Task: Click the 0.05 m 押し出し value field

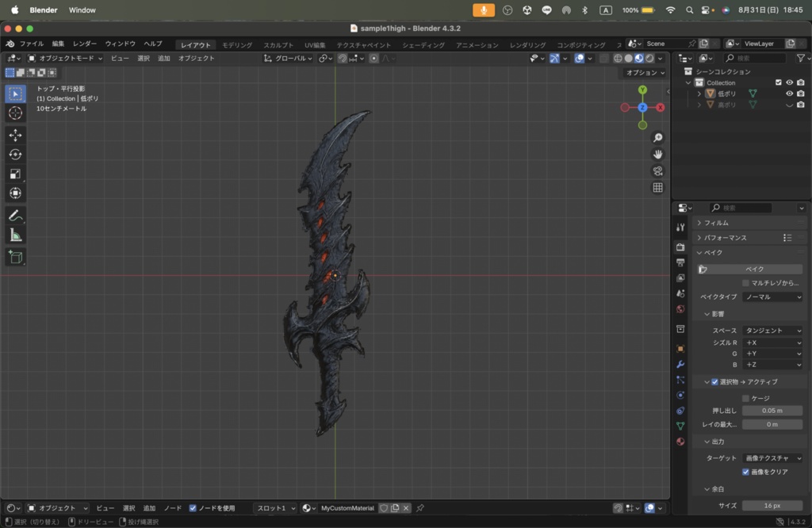Action: (772, 411)
